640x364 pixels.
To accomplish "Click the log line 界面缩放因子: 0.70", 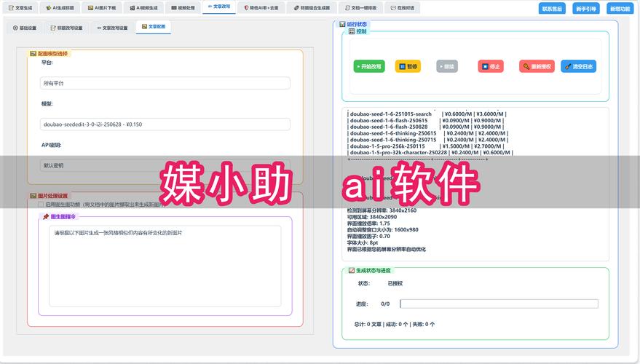I will (368, 237).
